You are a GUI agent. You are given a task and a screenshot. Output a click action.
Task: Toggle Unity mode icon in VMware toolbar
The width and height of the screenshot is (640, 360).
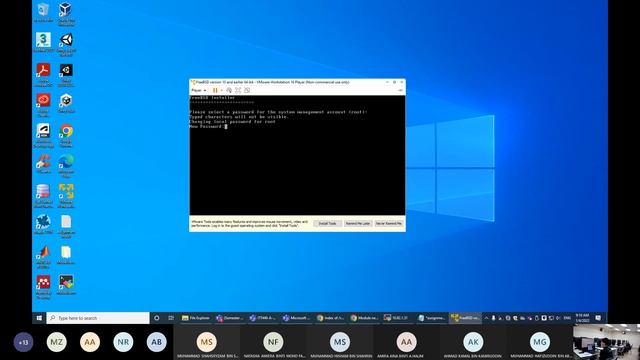coord(247,90)
